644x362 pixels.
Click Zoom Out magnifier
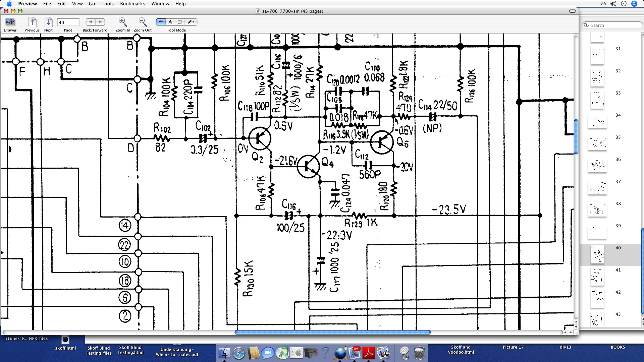click(143, 22)
